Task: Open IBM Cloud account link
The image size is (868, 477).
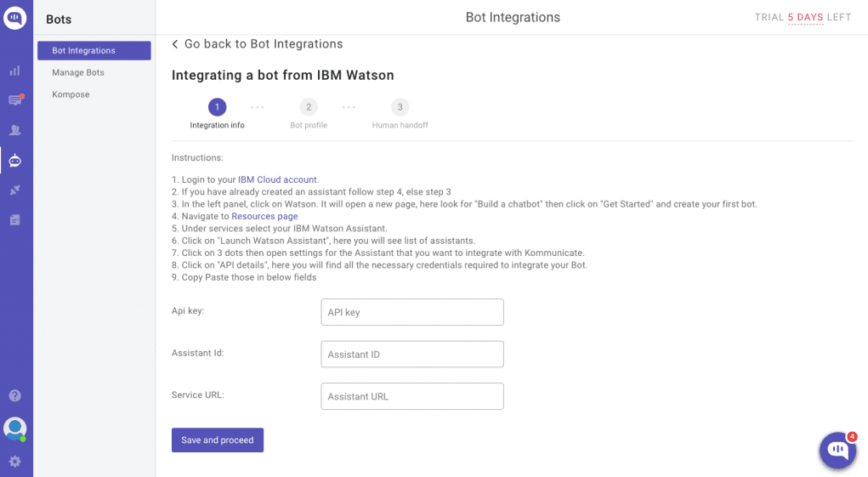Action: (277, 180)
